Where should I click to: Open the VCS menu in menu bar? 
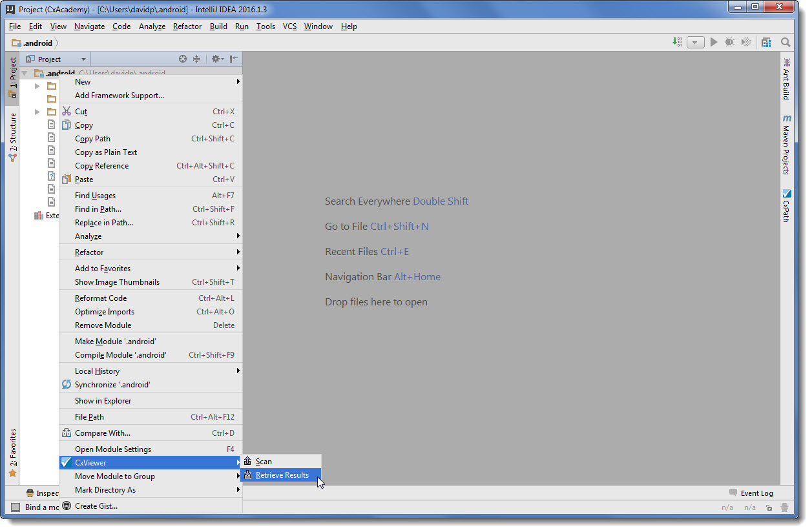coord(289,26)
